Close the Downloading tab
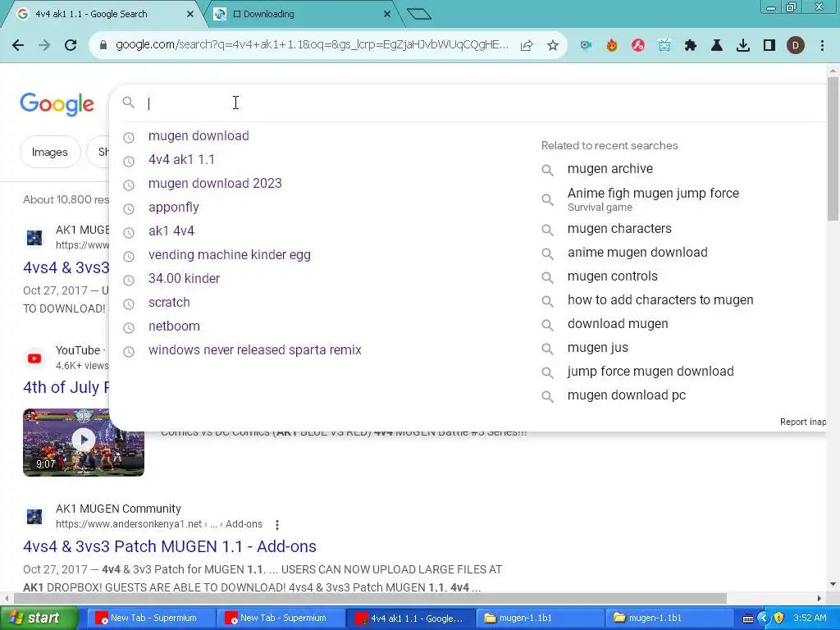Viewport: 840px width, 630px height. pyautogui.click(x=387, y=14)
